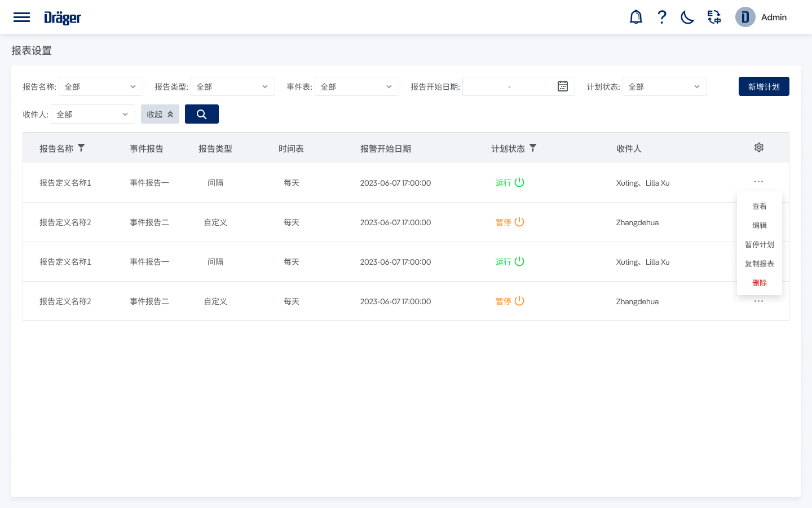Viewport: 812px width, 508px height.
Task: Collapse filters with the 收起 button
Action: pyautogui.click(x=160, y=114)
